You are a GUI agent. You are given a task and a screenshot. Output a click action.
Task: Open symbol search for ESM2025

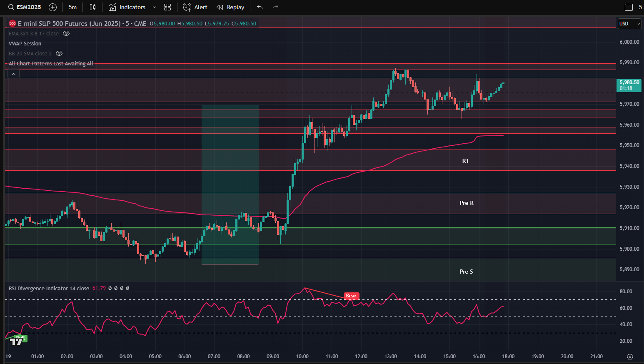click(25, 7)
